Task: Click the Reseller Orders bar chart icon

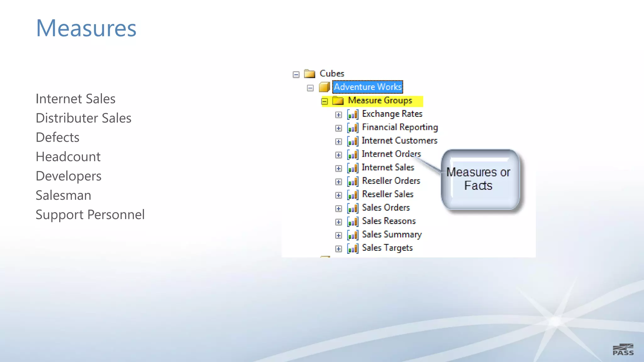Action: point(353,181)
